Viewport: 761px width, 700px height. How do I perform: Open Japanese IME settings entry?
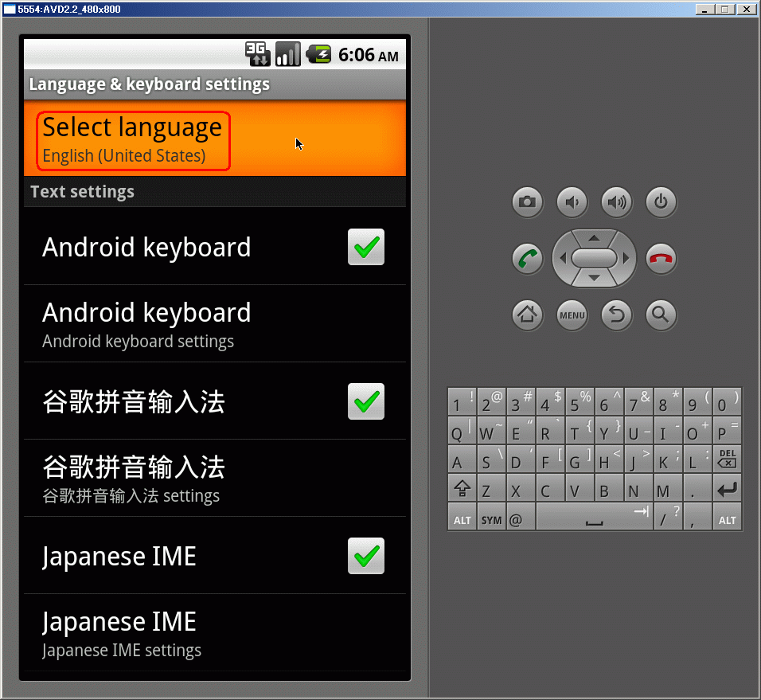coord(214,633)
